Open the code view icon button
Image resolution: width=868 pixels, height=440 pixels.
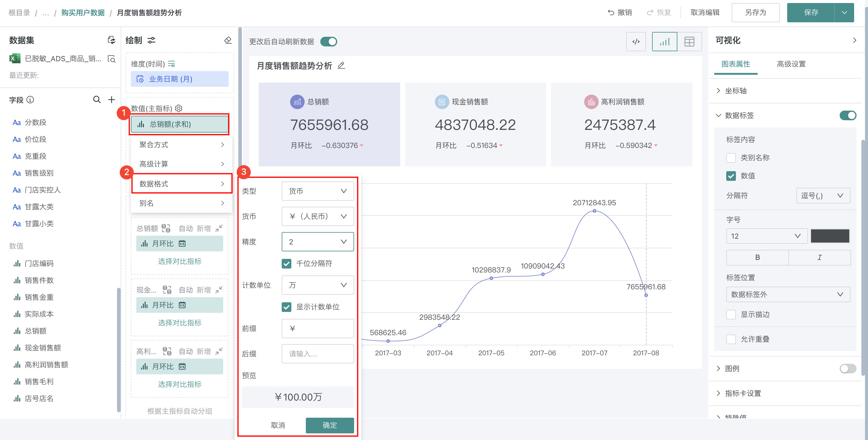pos(635,41)
